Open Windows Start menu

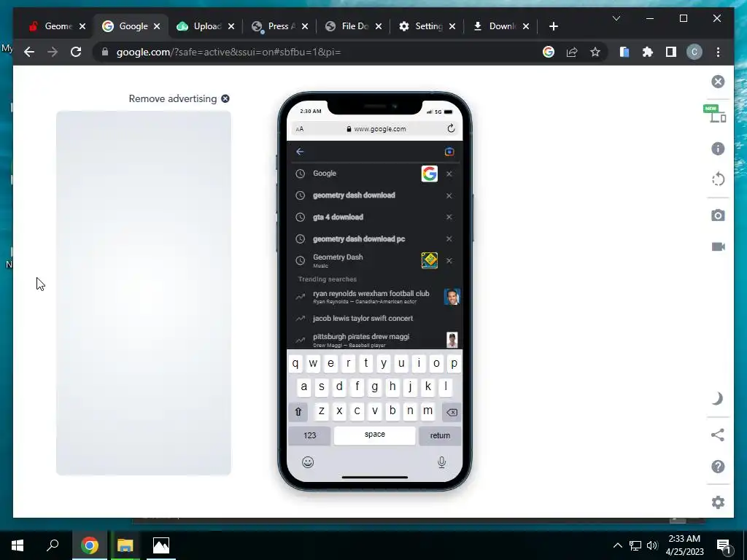point(18,545)
